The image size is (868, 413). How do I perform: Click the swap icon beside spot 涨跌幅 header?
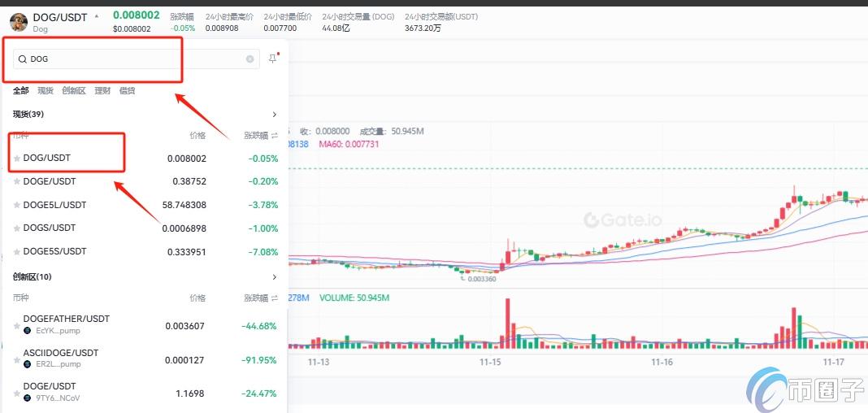pyautogui.click(x=275, y=136)
